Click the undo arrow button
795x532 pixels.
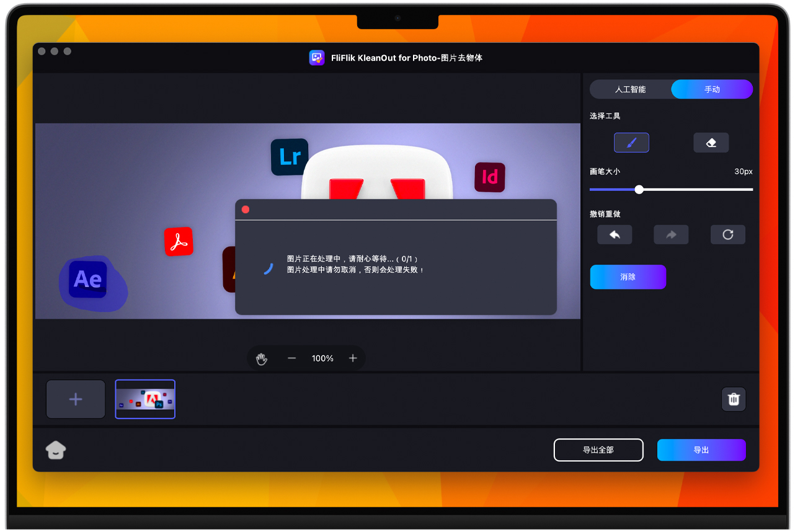(615, 234)
